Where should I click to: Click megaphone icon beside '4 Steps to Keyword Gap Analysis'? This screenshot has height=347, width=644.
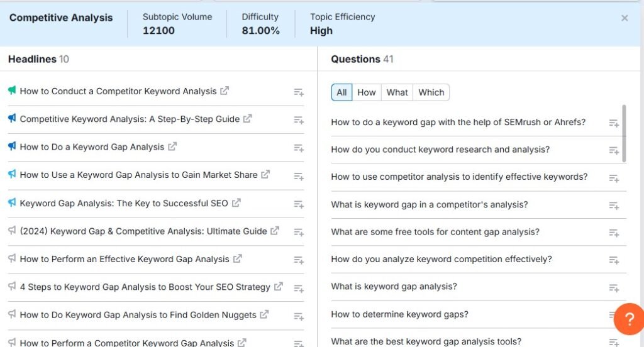pyautogui.click(x=12, y=286)
